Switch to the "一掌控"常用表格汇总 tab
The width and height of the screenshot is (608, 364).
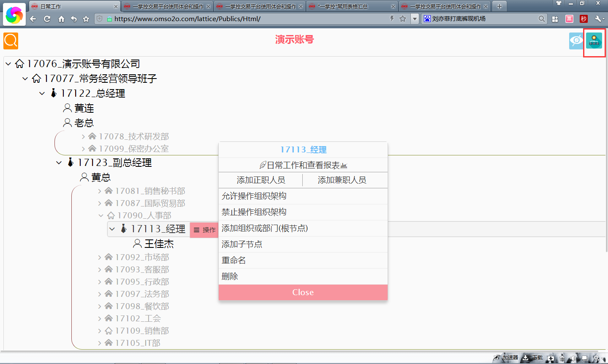(352, 6)
